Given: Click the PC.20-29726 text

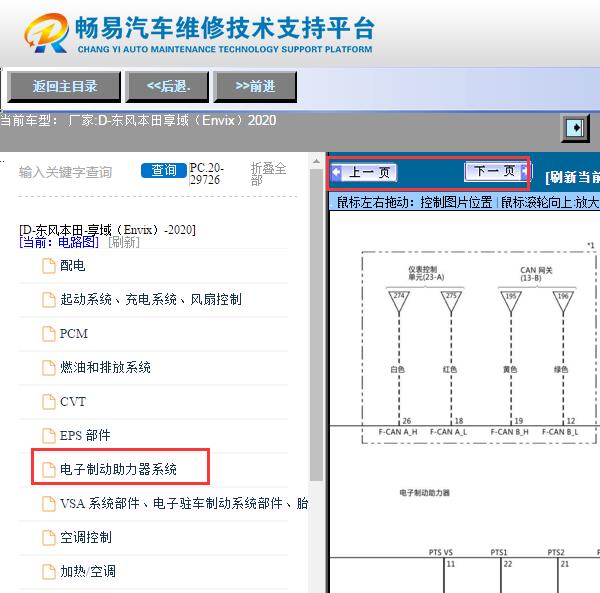Looking at the screenshot, I should coord(207,174).
